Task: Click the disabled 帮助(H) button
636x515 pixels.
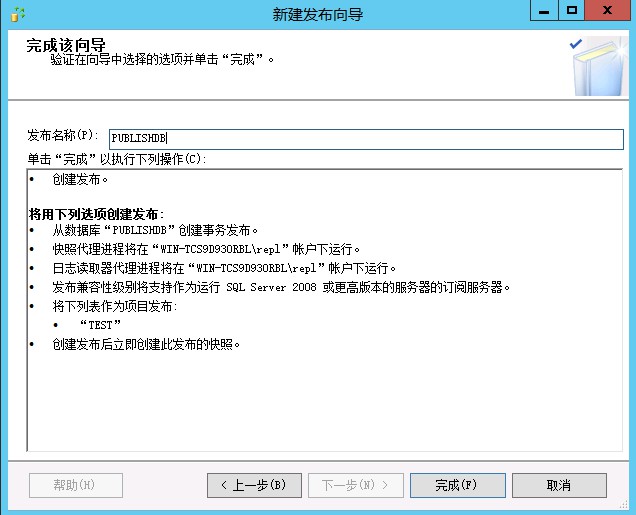Action: click(76, 485)
